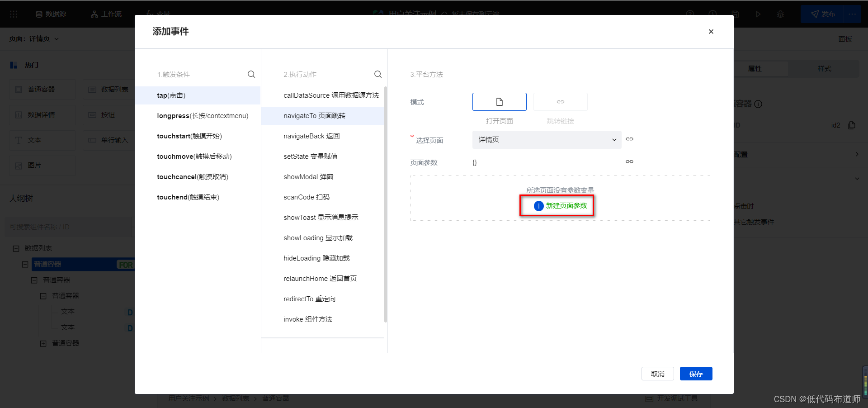This screenshot has height=408, width=868.
Task: Click the 普通容器 component in the component panel
Action: coord(42,90)
